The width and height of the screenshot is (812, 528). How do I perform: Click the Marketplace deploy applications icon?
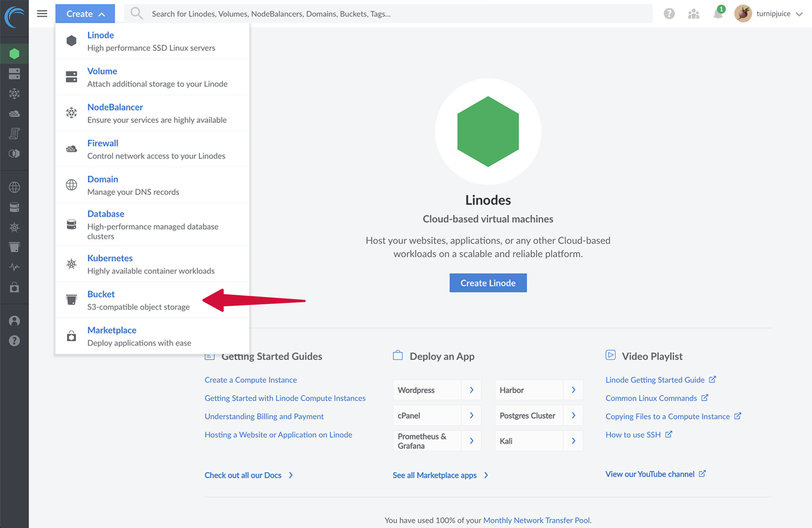pos(70,335)
